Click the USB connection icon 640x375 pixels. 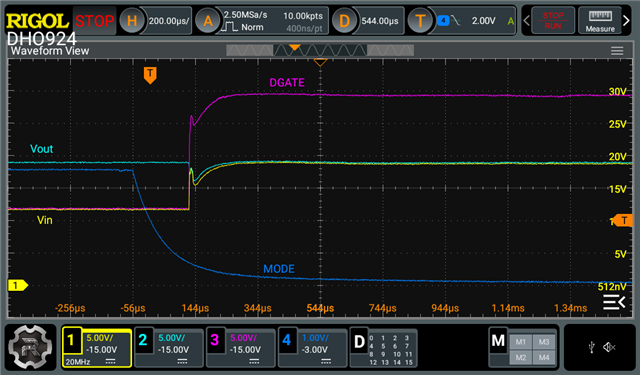click(591, 347)
